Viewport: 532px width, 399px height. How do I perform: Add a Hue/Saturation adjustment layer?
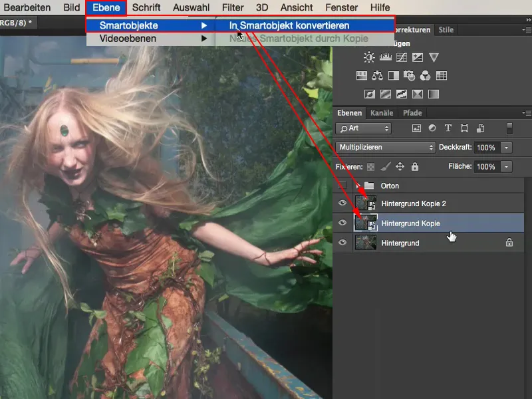[362, 75]
